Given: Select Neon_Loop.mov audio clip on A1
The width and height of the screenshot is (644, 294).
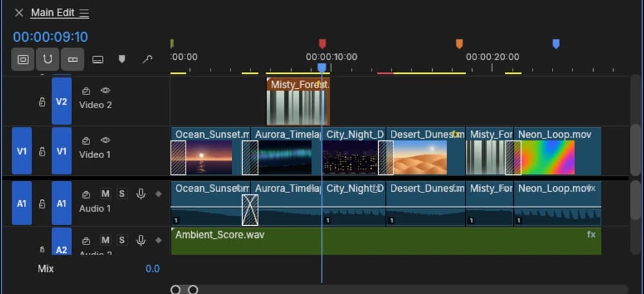Looking at the screenshot, I should coord(557,203).
